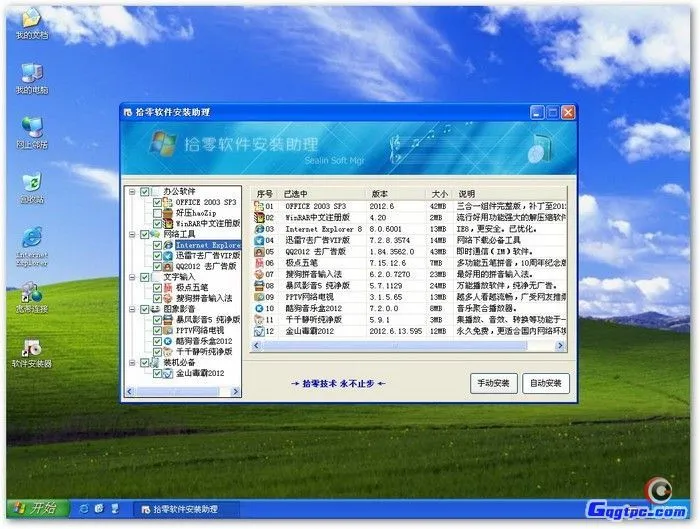Select version 2012.6.13.595 cell
The image size is (700, 529).
click(x=396, y=331)
